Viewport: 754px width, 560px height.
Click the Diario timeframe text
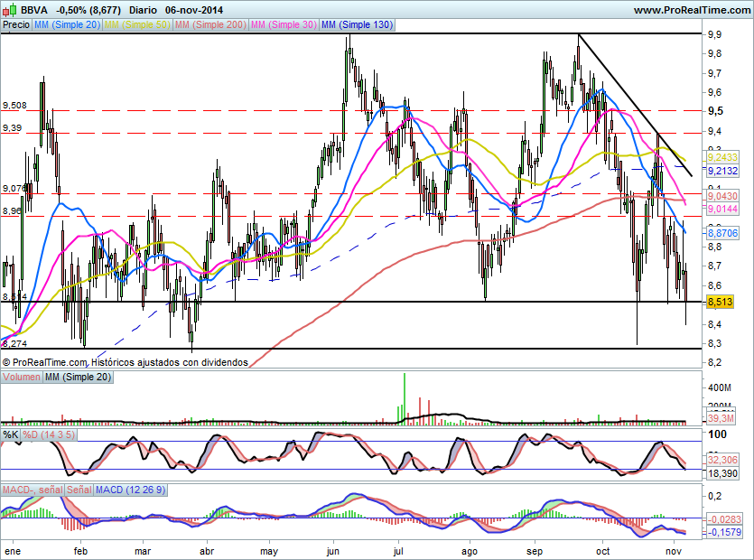pos(143,10)
